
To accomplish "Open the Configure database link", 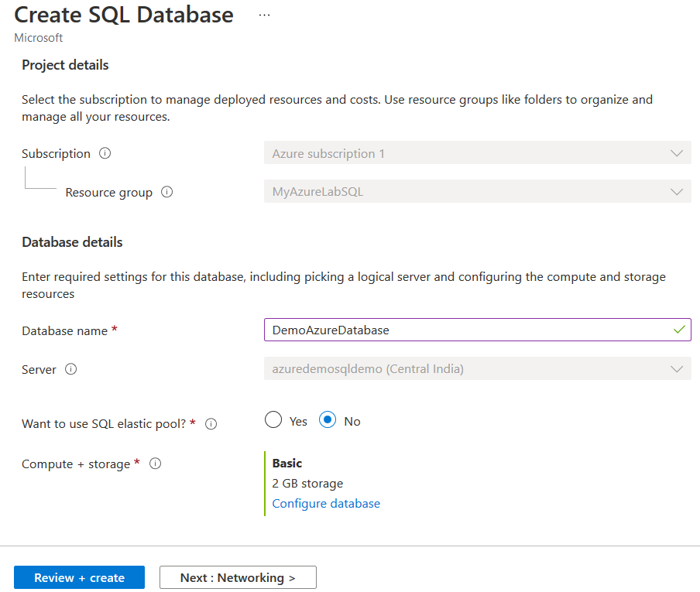I will [326, 503].
